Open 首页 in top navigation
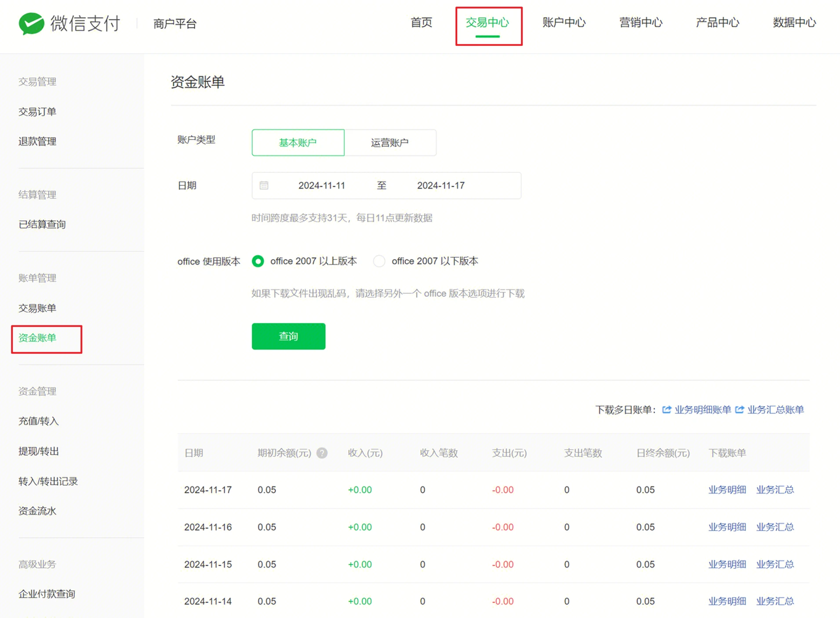 click(421, 22)
